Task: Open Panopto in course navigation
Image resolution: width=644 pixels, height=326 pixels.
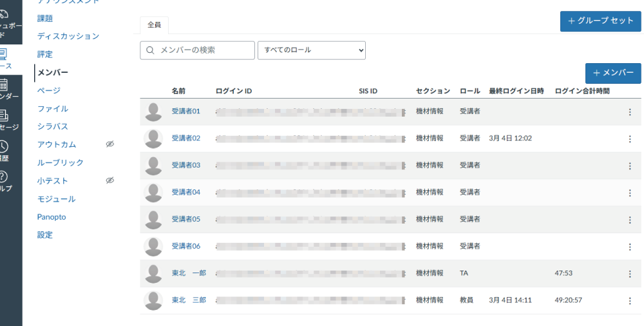Action: click(x=52, y=216)
